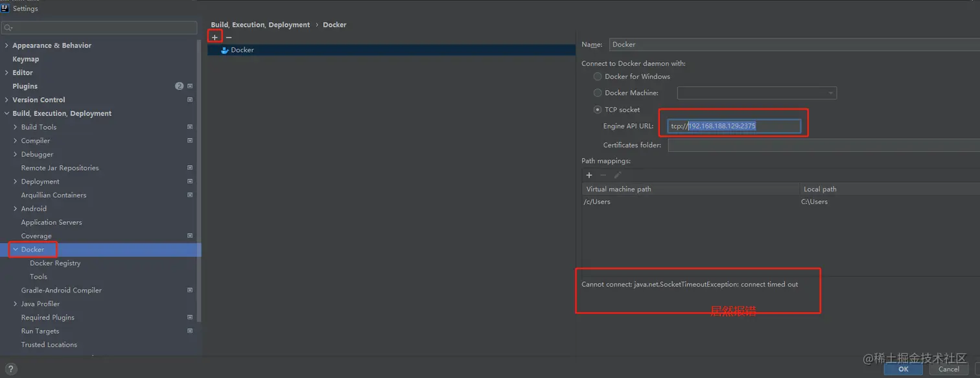The width and height of the screenshot is (980, 378).
Task: Click the Engine API URL field
Action: pos(734,126)
